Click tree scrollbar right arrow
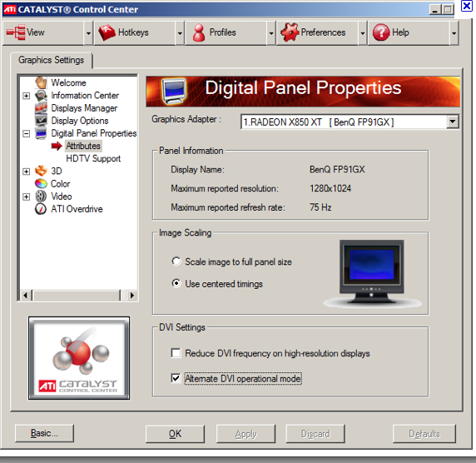Image resolution: width=476 pixels, height=463 pixels. click(x=131, y=295)
